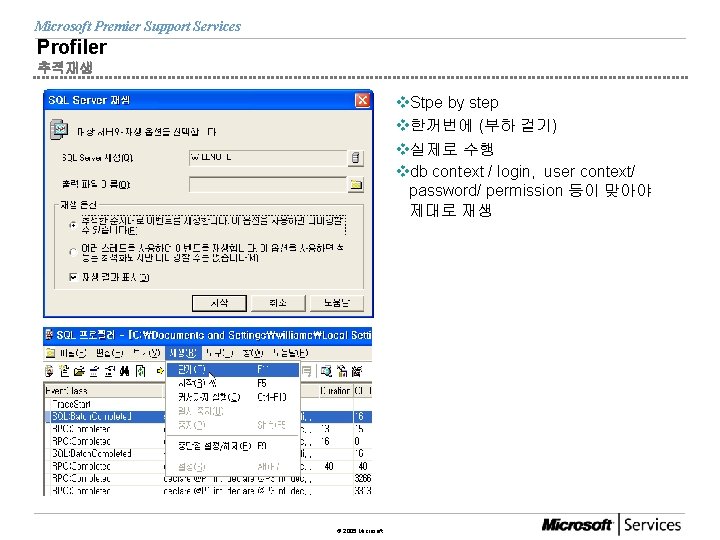Screen dimensions: 720x540
Task: Select multiple threads replay radio button
Action: 73,251
